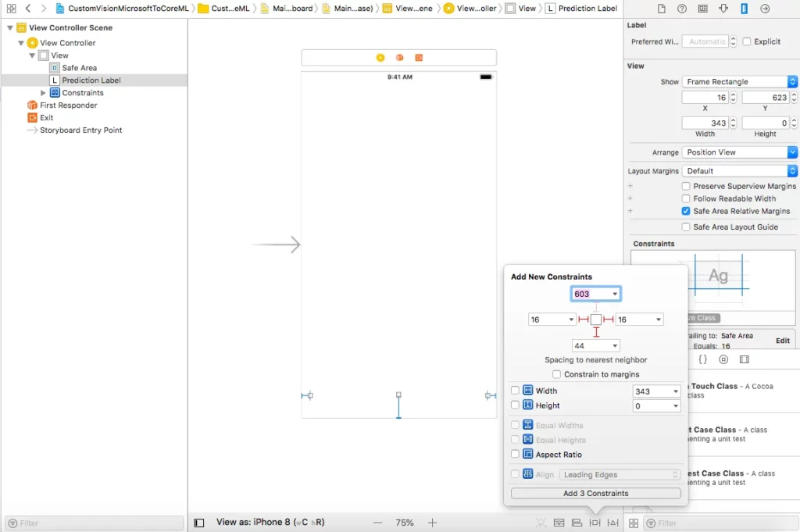Select Safe Area in the outline
This screenshot has height=532, width=800.
coord(79,68)
